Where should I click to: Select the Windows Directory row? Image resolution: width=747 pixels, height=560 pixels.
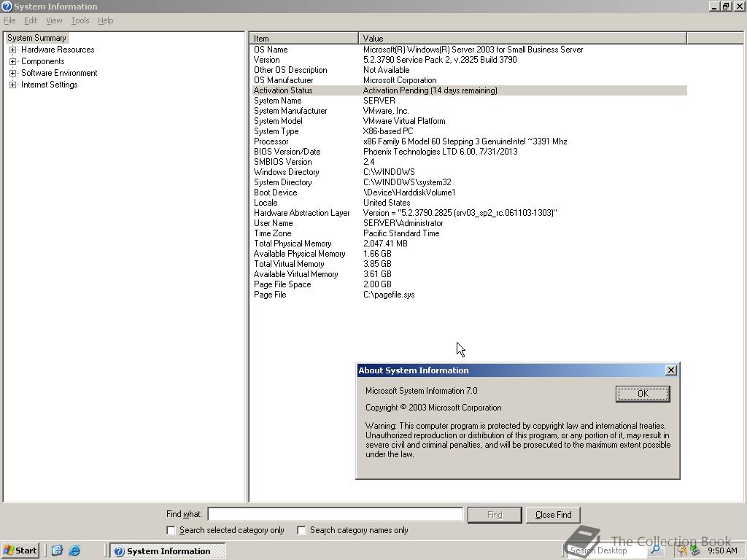469,172
